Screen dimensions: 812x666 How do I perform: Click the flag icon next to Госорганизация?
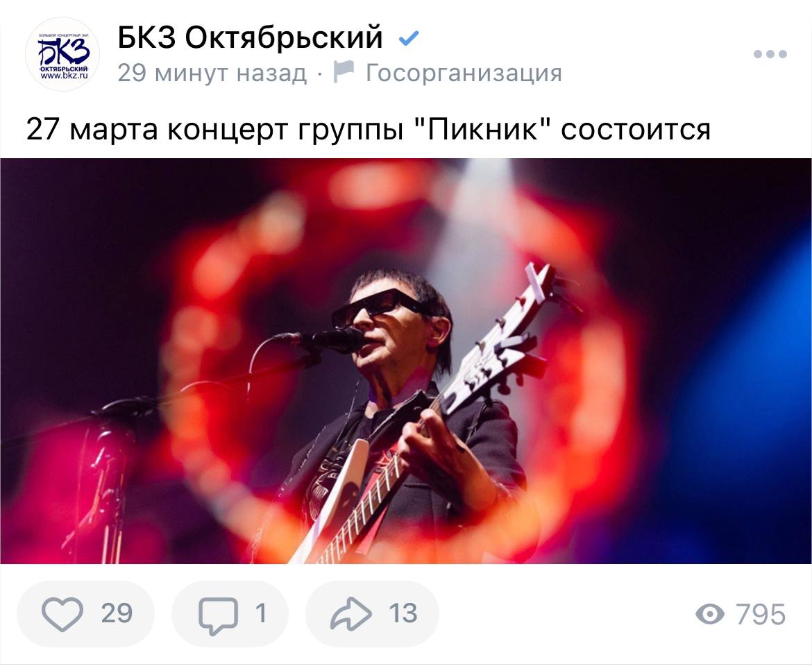(344, 72)
